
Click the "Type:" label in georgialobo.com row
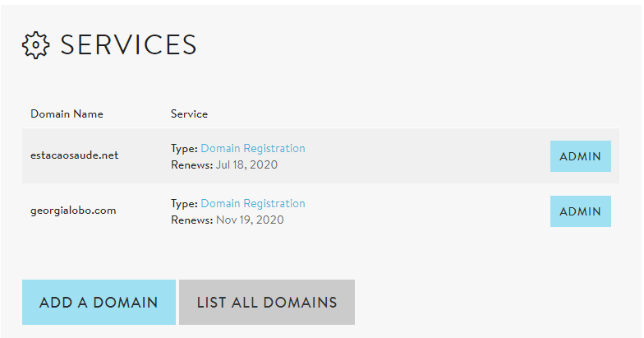coord(184,203)
